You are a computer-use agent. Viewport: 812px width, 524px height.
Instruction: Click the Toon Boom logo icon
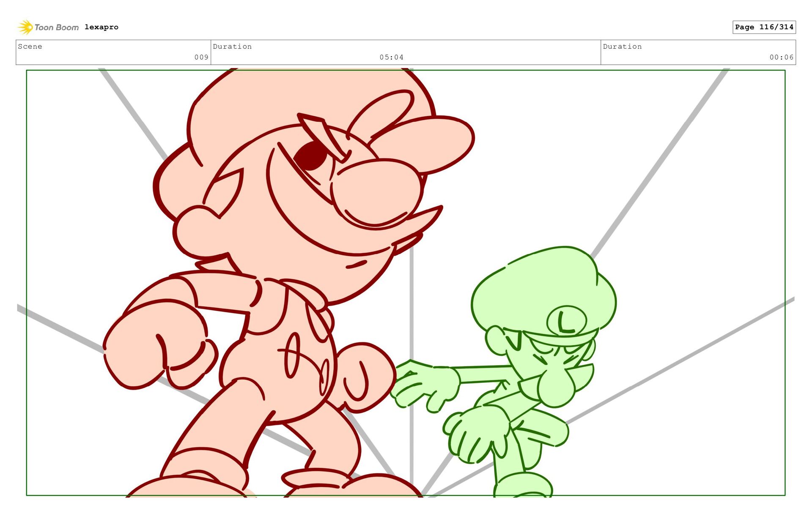click(x=25, y=27)
